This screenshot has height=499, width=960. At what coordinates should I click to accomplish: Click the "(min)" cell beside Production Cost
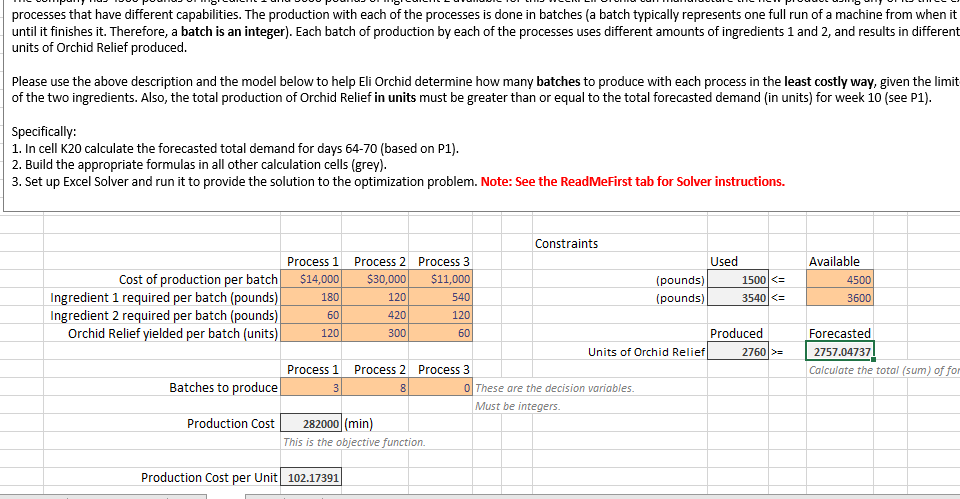tap(359, 424)
